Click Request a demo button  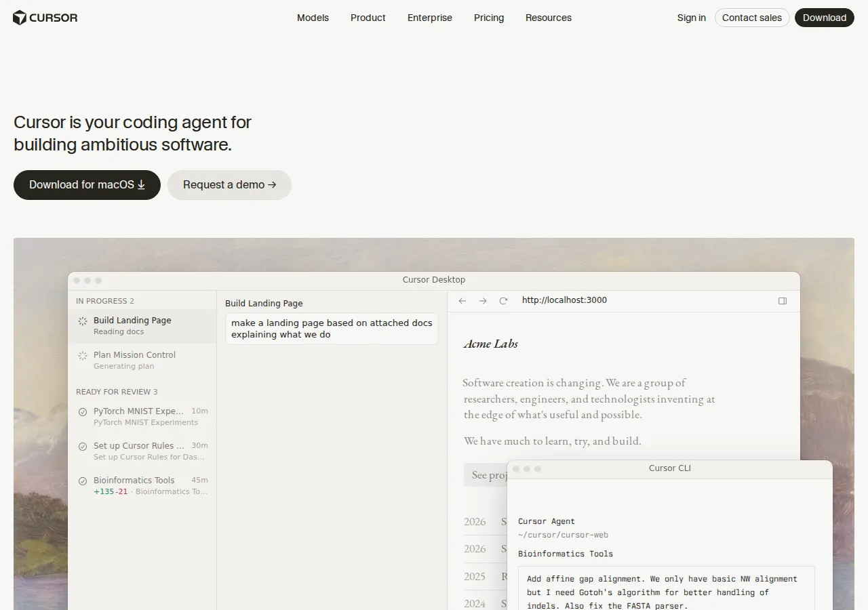(x=229, y=185)
